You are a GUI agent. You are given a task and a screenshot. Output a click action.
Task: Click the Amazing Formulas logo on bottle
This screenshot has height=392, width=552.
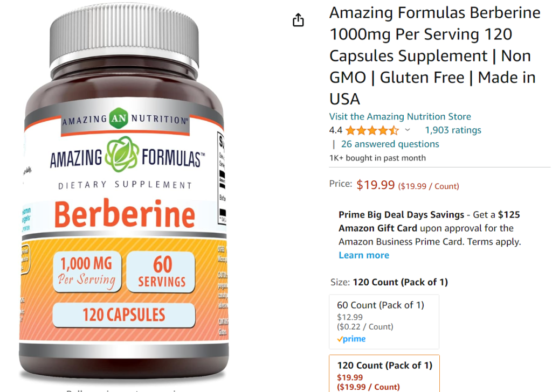click(x=127, y=155)
